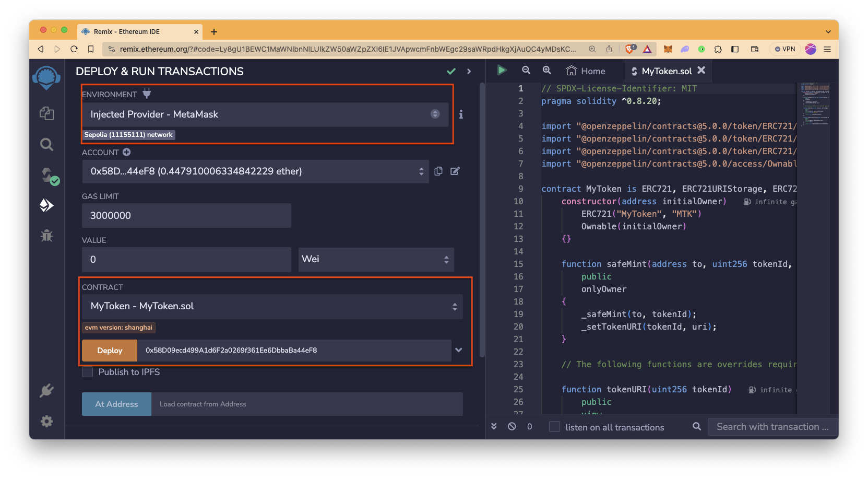This screenshot has height=478, width=868.
Task: Click the pending transactions count 0
Action: coord(530,427)
